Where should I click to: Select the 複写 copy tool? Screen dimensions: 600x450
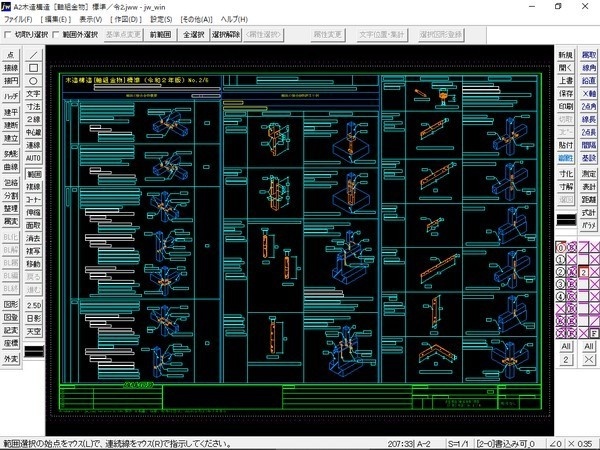click(x=33, y=251)
